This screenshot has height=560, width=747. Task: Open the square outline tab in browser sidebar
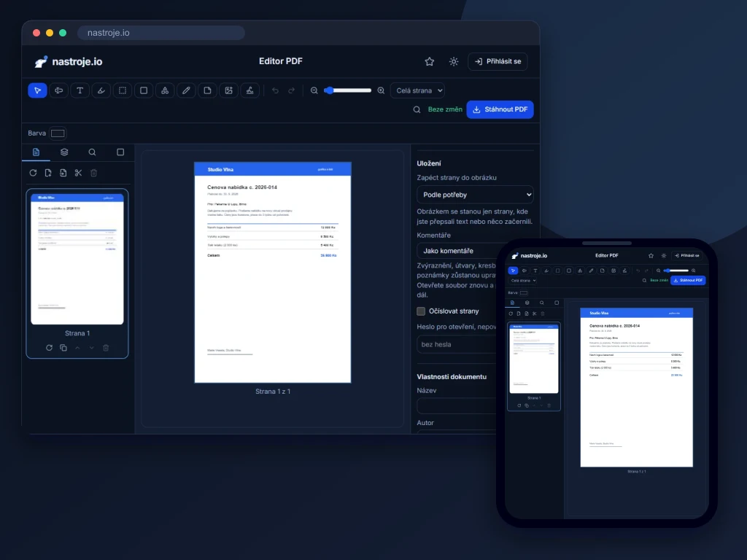[120, 152]
